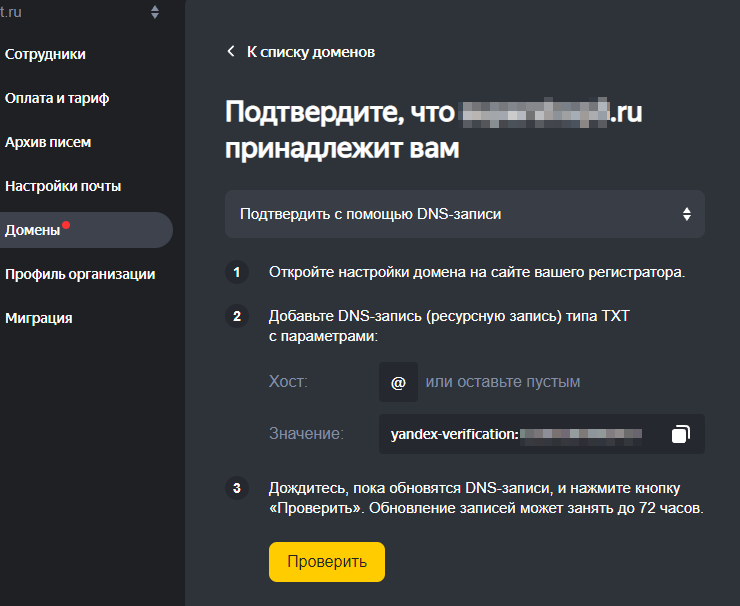Click the yandex-verification value field
This screenshot has height=606, width=740.
[520, 434]
